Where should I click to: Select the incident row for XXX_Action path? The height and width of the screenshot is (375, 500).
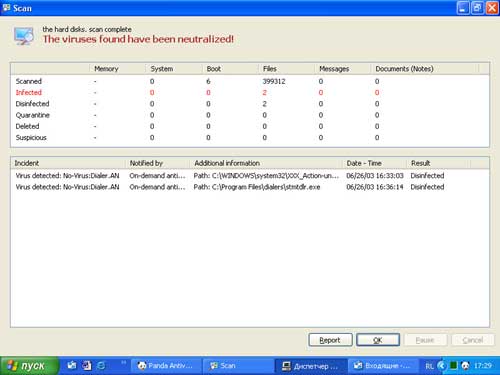coord(250,176)
